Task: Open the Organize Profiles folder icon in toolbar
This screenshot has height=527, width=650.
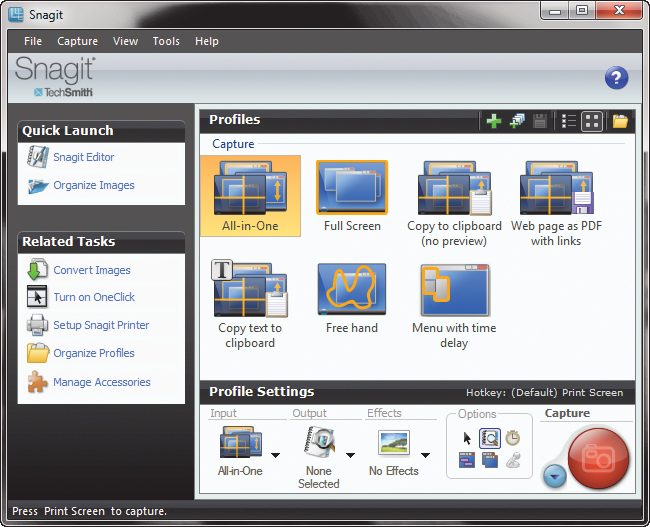Action: pos(621,121)
